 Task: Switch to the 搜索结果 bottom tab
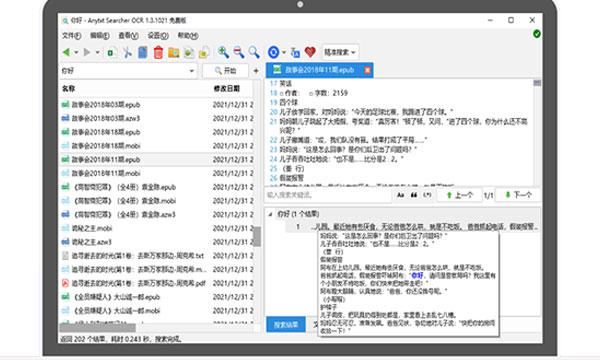286,325
